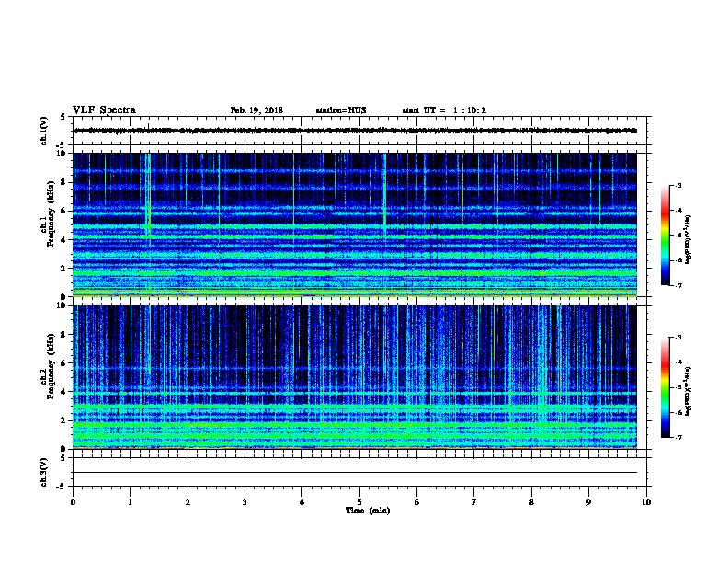The width and height of the screenshot is (728, 563).
Task: Click time axis tick label "8"
Action: (531, 501)
